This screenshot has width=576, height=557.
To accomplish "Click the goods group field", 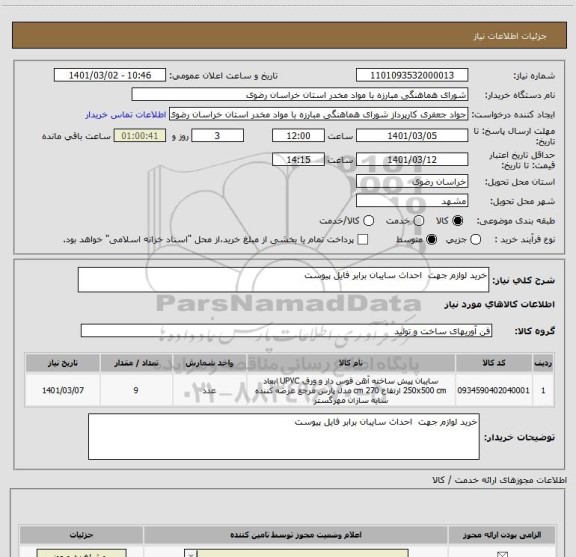I will (286, 331).
